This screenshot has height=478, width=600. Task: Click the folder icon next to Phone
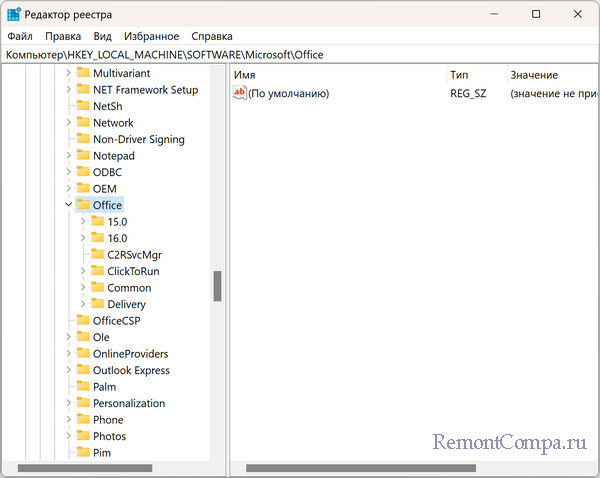[x=83, y=419]
